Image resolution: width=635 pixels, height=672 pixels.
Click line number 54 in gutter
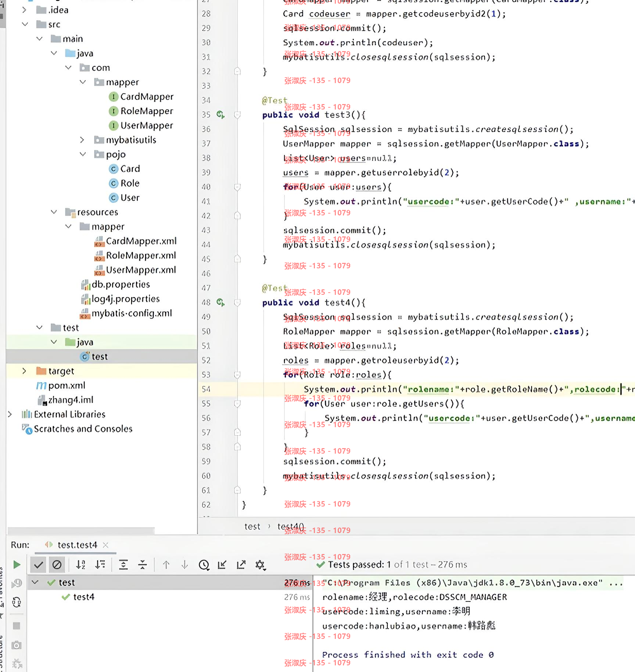[206, 389]
